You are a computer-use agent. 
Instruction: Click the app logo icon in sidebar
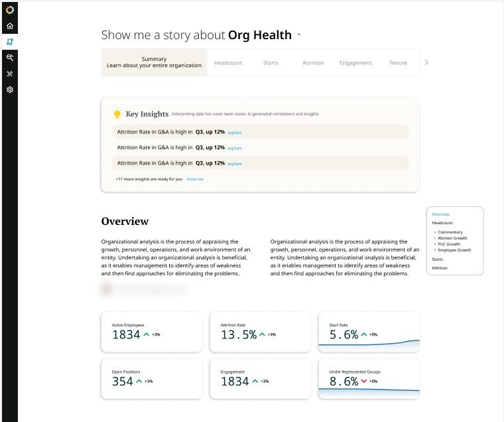click(10, 10)
